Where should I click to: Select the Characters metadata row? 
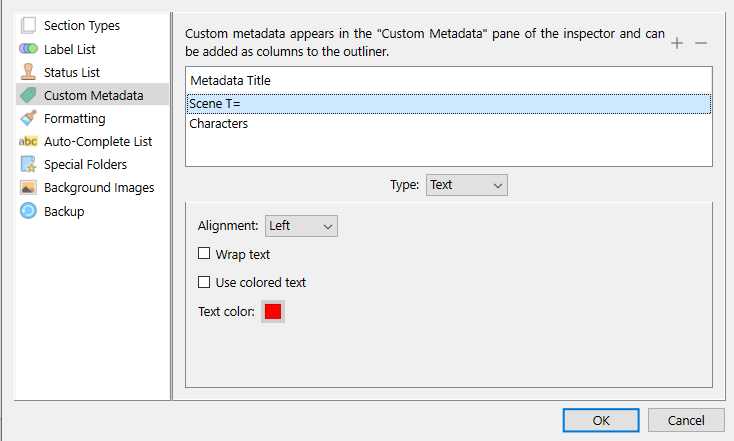click(449, 124)
